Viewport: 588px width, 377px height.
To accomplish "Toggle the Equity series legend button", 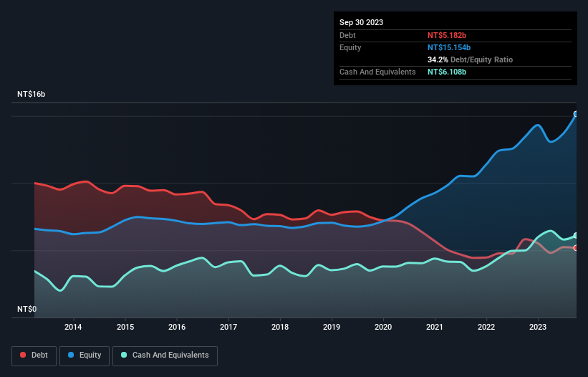I will (x=85, y=355).
